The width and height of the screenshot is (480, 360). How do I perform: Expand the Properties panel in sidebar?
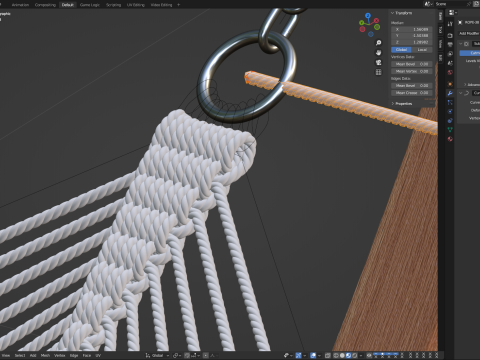[x=393, y=104]
